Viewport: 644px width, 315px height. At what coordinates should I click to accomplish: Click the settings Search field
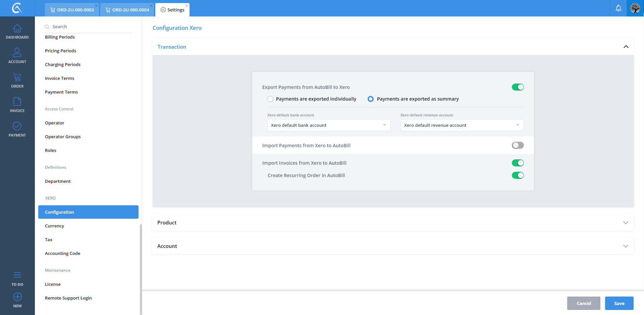91,27
